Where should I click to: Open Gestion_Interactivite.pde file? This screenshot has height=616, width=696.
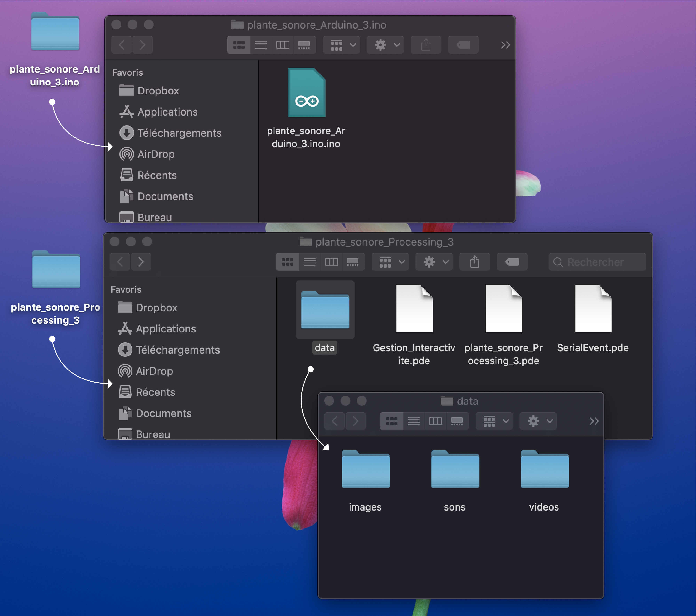point(414,309)
